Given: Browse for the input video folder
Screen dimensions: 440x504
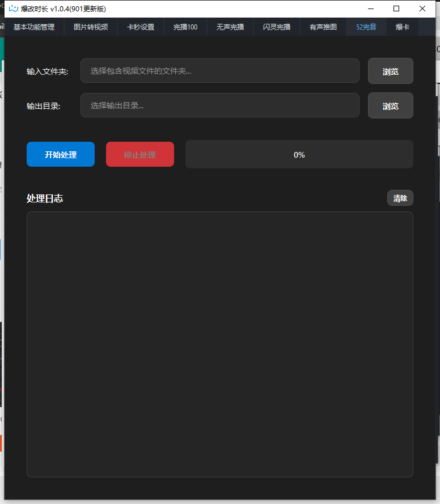Looking at the screenshot, I should pos(391,71).
